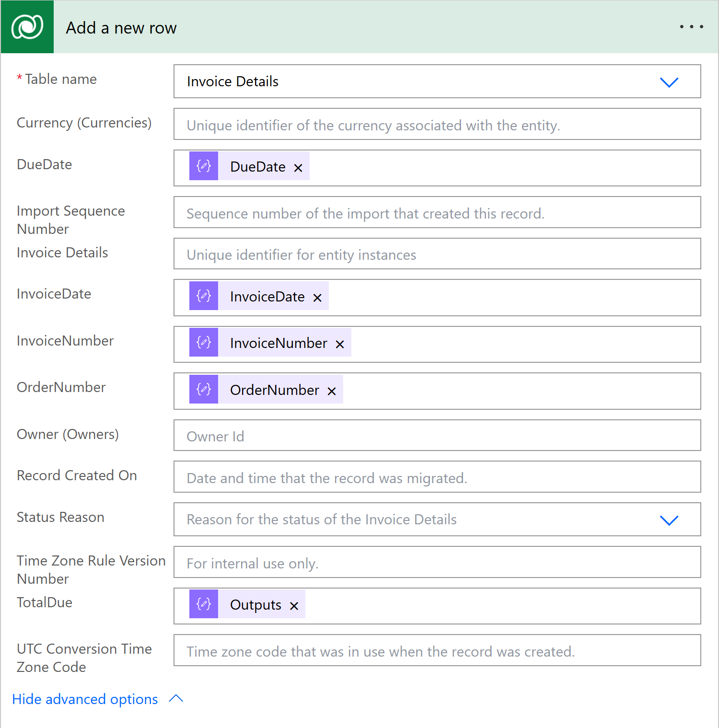719x728 pixels.
Task: Remove the DueDate token
Action: [x=298, y=168]
